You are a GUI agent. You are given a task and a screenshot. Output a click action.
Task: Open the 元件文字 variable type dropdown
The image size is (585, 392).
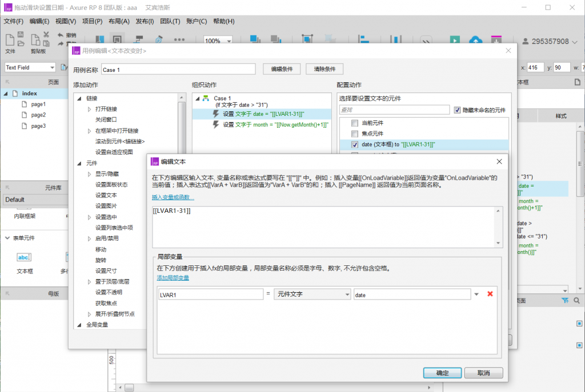312,294
